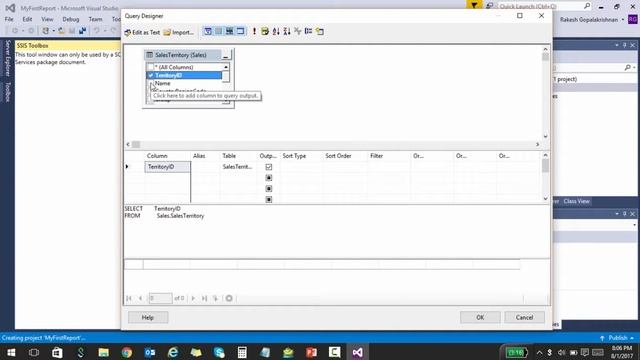Open the Edit menu in Visual Studio

27,19
